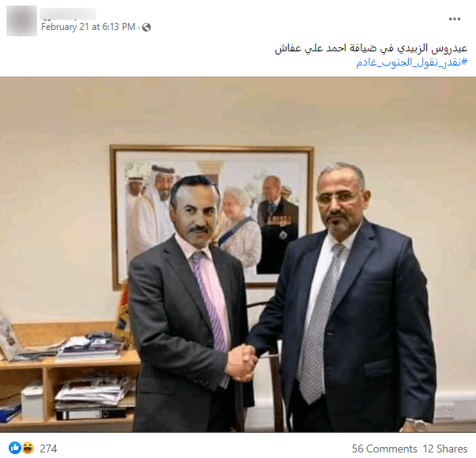
Task: View who reacted via the 274 count
Action: click(48, 449)
